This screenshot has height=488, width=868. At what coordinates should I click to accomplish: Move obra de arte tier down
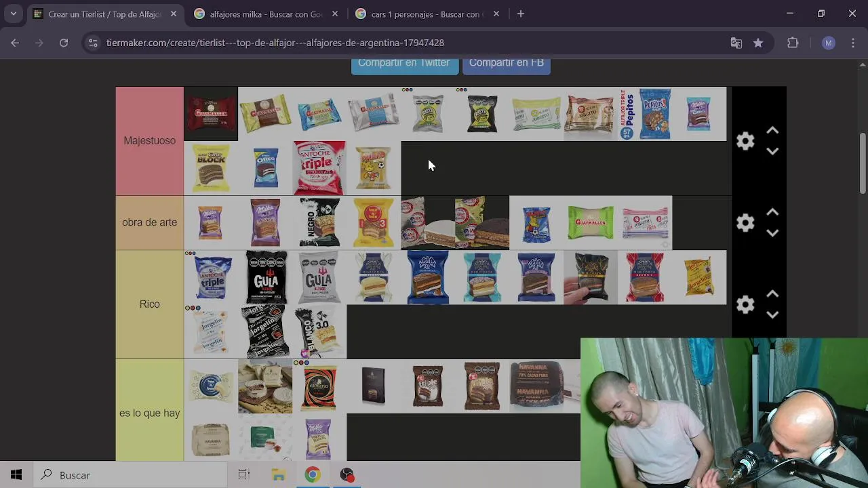coord(772,233)
